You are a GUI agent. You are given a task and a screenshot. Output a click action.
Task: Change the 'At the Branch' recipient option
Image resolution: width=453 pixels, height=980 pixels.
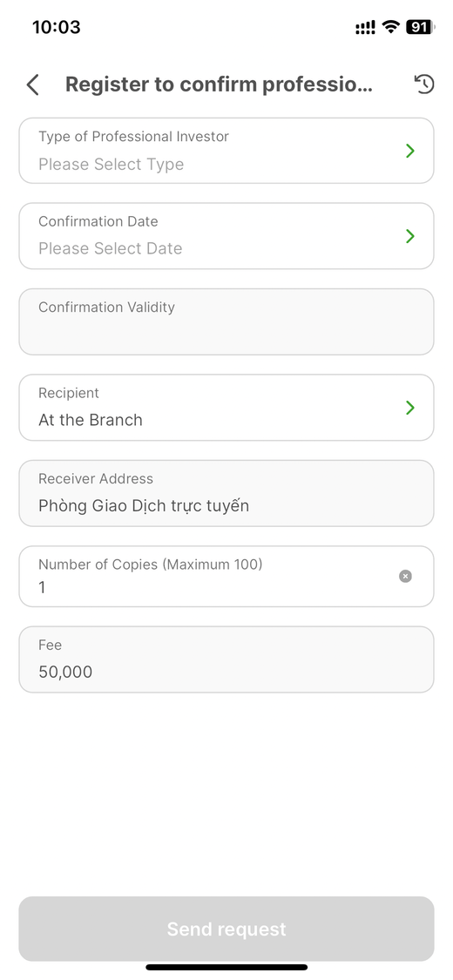click(91, 420)
